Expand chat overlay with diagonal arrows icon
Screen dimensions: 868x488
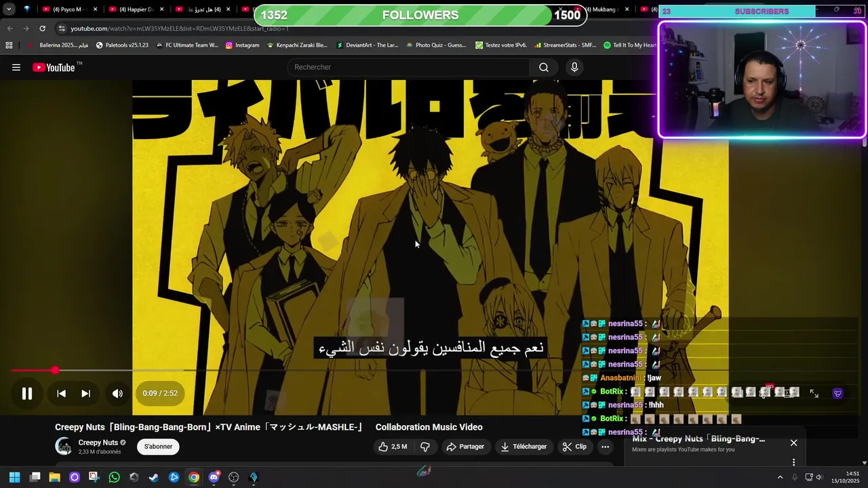(814, 393)
